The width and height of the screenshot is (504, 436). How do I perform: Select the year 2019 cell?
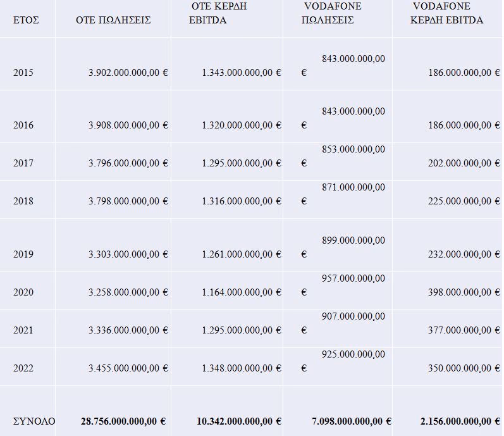pyautogui.click(x=23, y=254)
